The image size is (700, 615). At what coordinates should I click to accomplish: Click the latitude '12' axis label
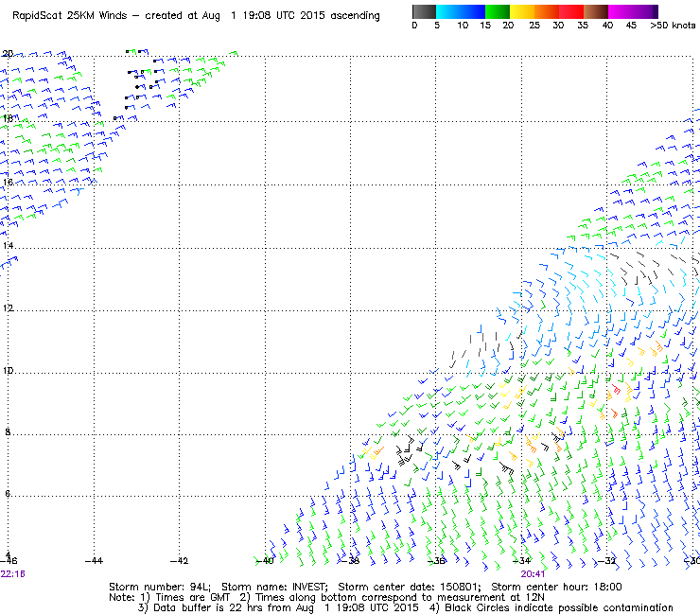[x=8, y=308]
